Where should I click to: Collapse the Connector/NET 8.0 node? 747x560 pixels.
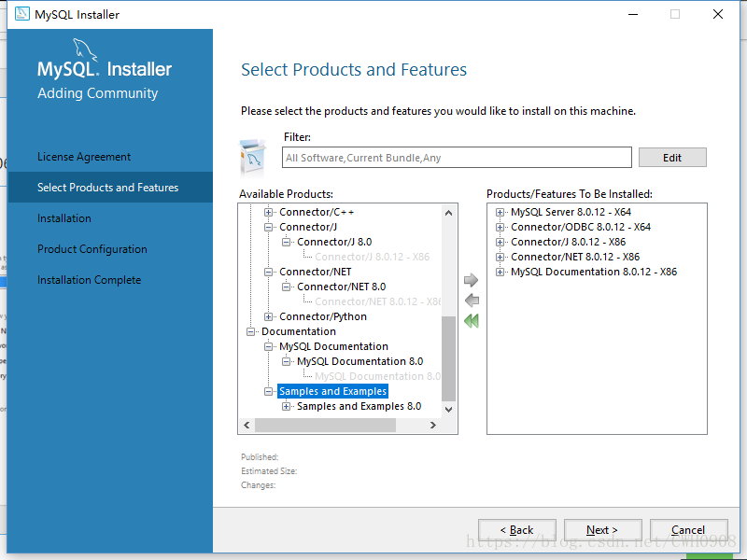pos(286,287)
